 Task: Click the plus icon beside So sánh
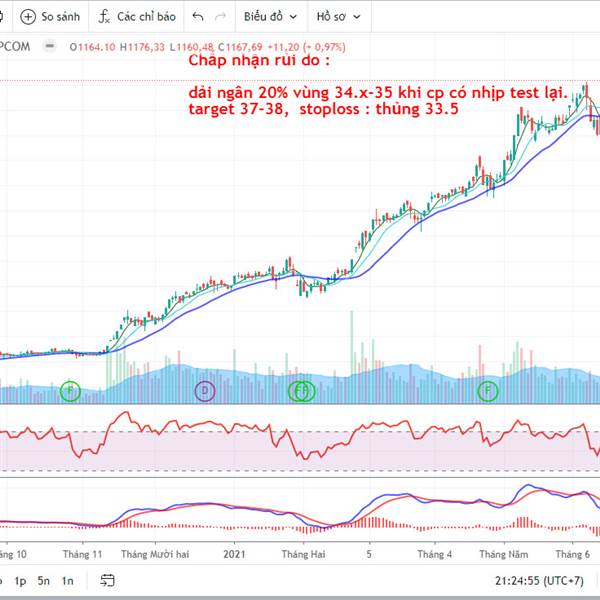28,17
